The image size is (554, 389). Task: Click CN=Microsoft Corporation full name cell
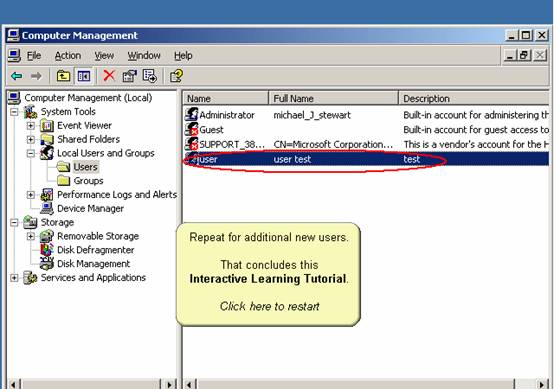333,145
